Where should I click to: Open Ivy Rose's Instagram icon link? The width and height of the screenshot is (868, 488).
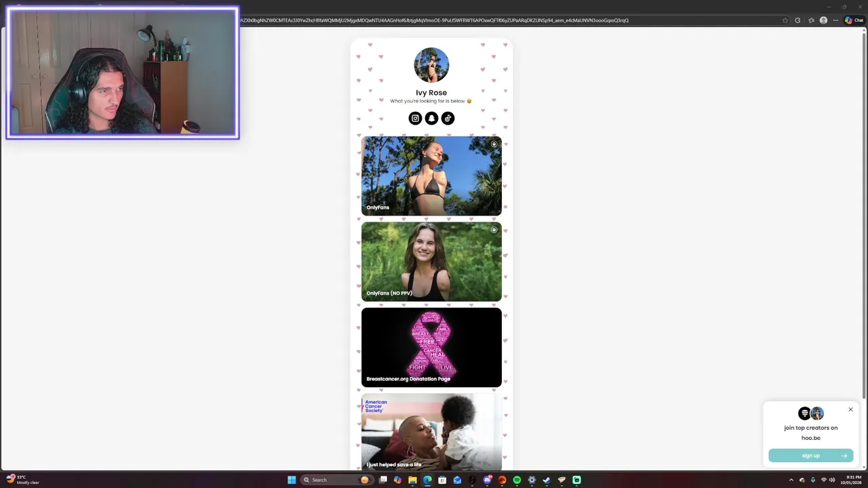point(415,119)
